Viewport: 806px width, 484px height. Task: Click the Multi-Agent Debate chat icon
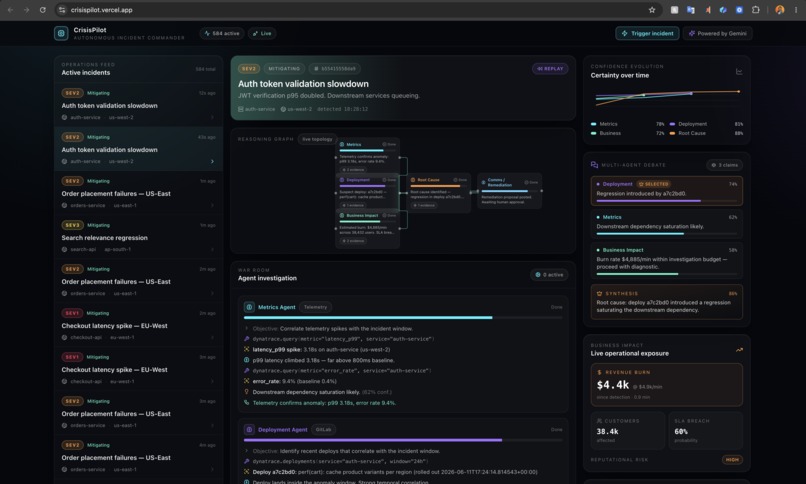click(594, 165)
